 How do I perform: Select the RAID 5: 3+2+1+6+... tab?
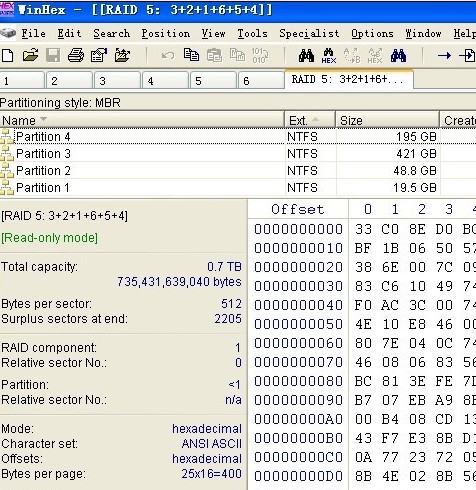click(x=349, y=79)
